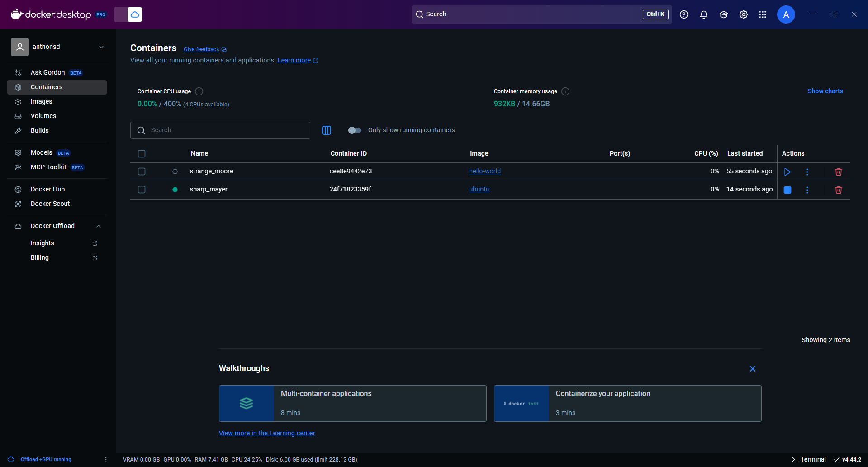This screenshot has width=868, height=467.
Task: View more in the Learning center
Action: pos(267,433)
